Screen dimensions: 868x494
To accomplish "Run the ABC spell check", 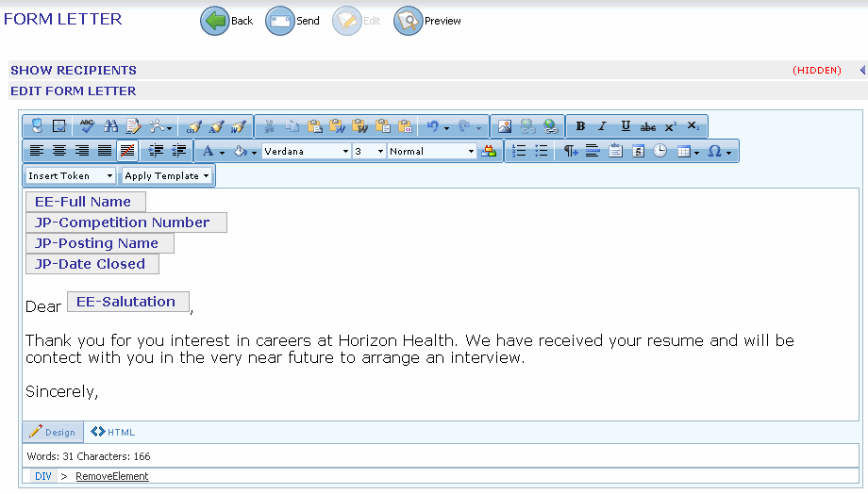I will pos(87,126).
